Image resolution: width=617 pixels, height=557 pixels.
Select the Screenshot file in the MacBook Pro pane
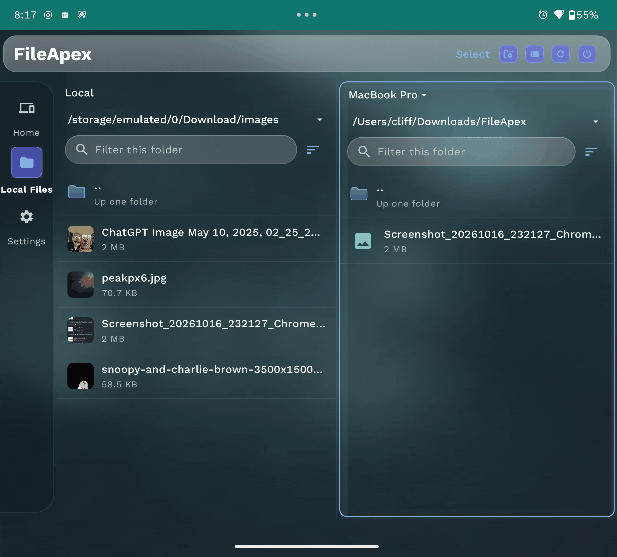click(x=477, y=241)
